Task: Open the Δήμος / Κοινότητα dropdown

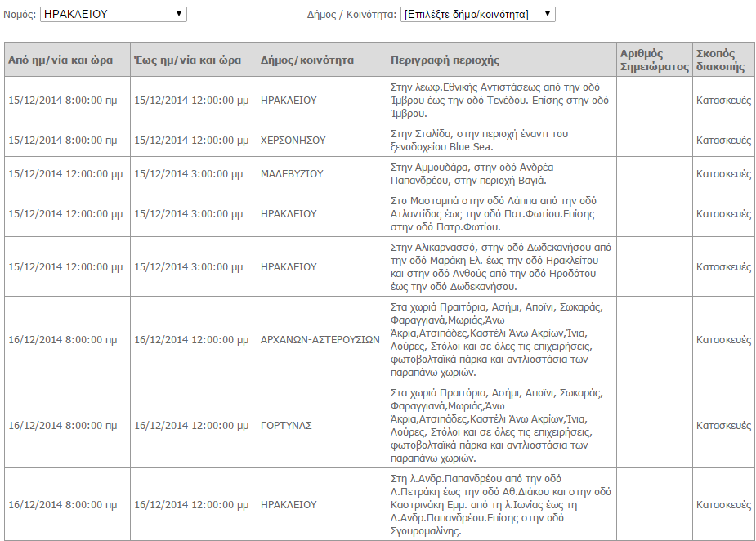Action: (478, 15)
